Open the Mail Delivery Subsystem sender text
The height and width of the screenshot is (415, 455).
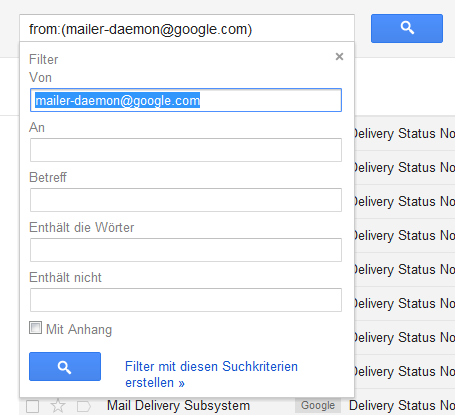tap(178, 406)
